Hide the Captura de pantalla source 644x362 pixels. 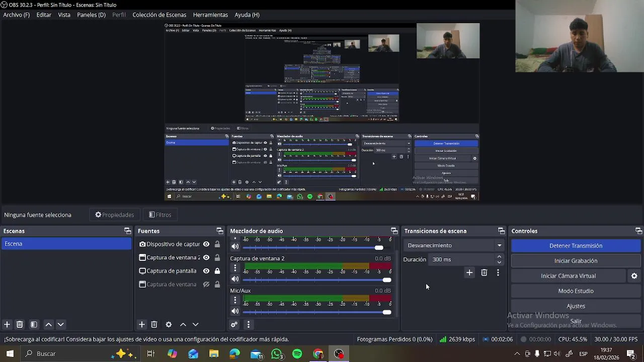click(206, 271)
